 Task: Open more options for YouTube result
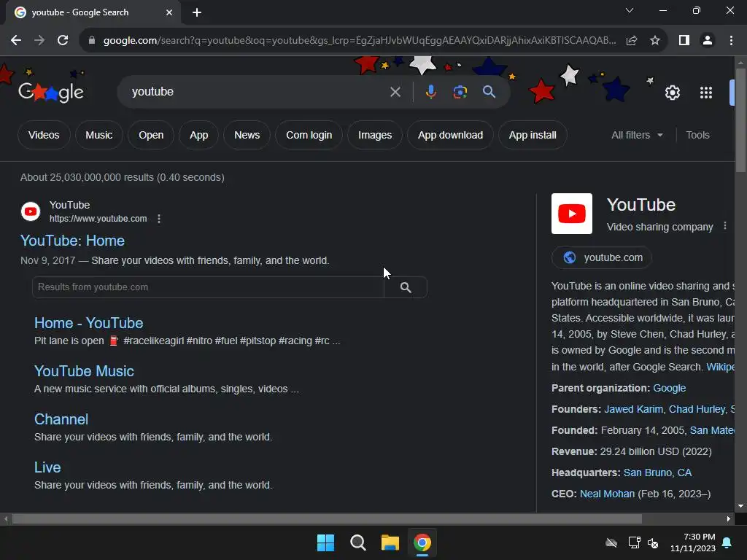click(x=159, y=219)
